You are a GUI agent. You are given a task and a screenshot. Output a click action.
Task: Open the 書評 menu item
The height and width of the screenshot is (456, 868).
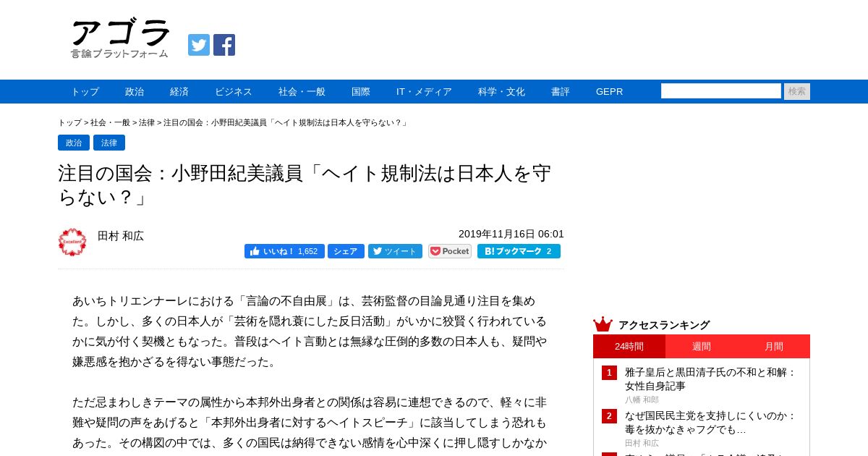[x=561, y=92]
